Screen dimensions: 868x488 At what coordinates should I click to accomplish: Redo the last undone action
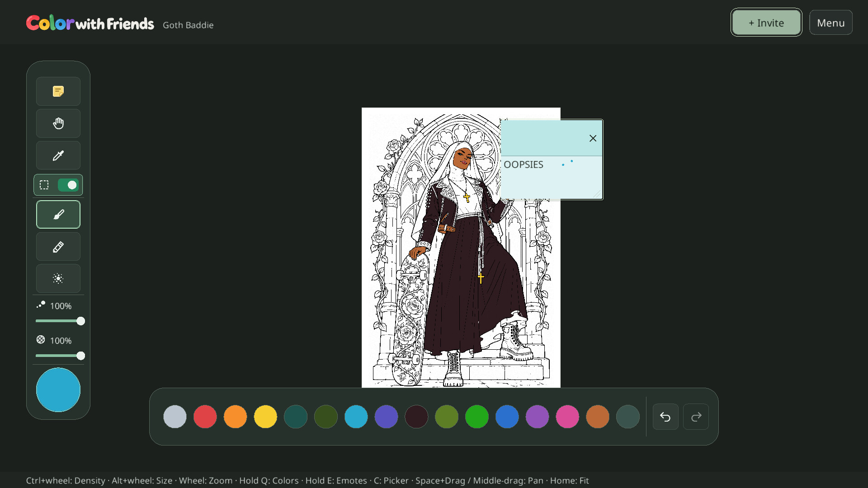tap(696, 417)
